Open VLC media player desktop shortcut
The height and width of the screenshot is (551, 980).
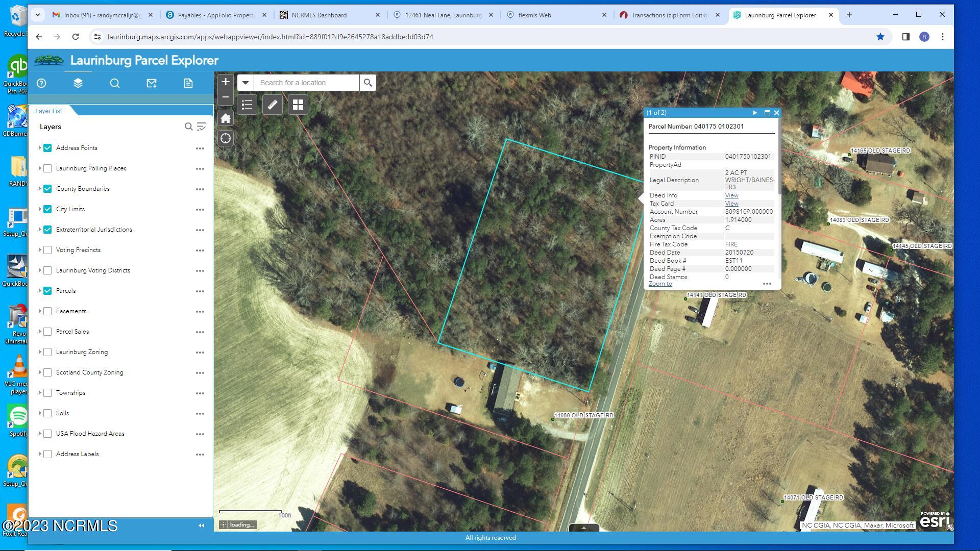pyautogui.click(x=18, y=374)
